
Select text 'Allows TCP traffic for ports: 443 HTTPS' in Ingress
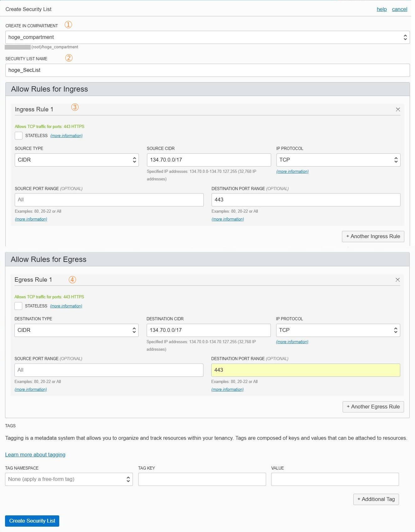pyautogui.click(x=50, y=127)
